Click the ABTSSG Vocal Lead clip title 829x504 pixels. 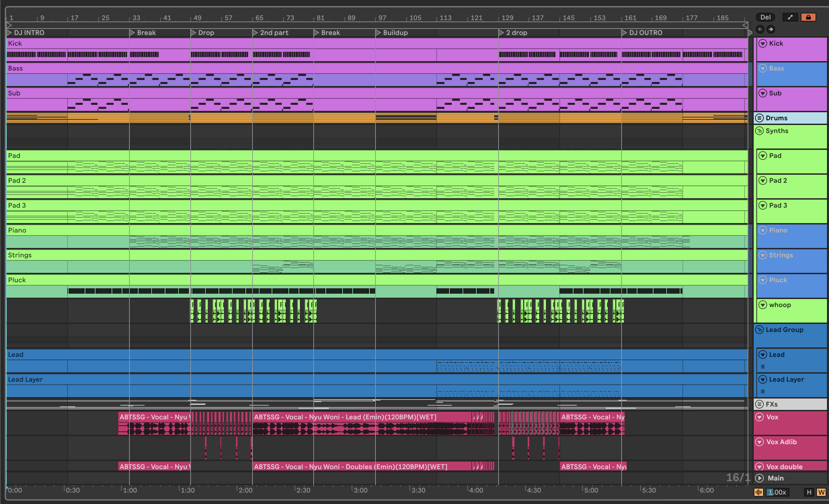[x=345, y=417]
